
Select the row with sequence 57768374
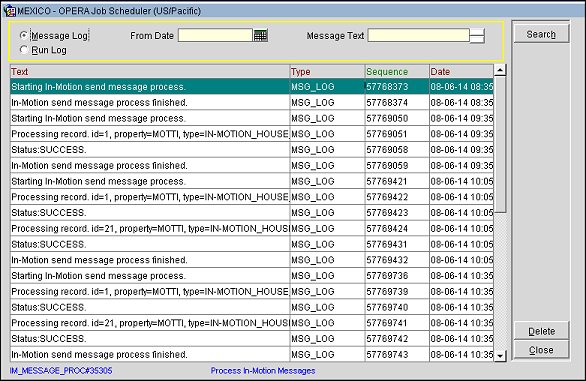[x=252, y=102]
